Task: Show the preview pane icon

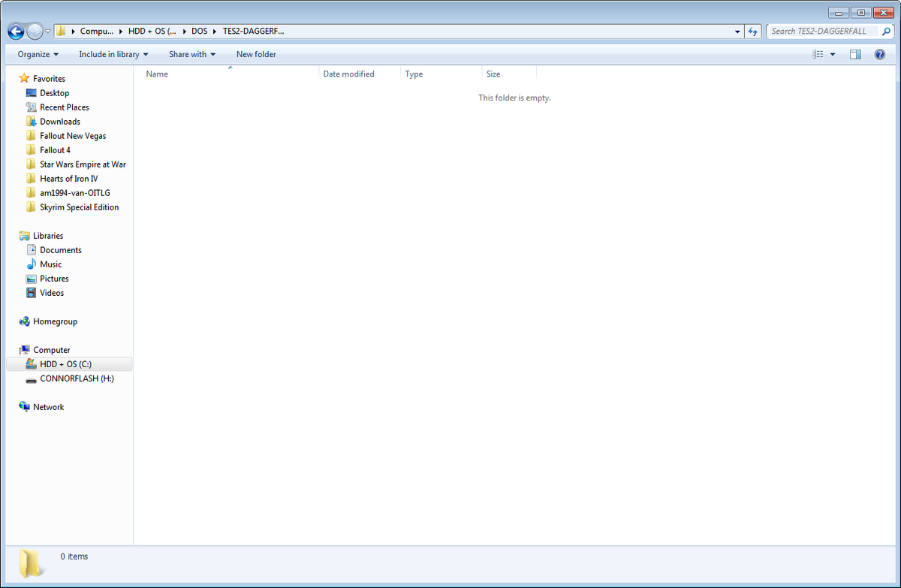Action: 855,54
